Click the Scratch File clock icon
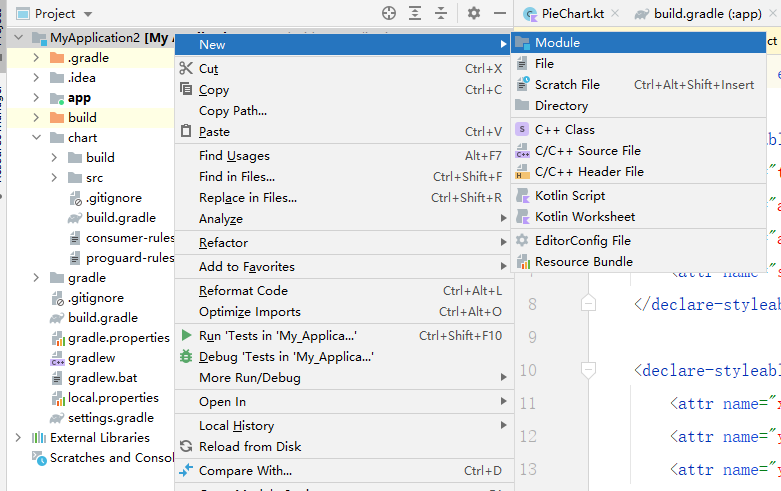Image resolution: width=781 pixels, height=491 pixels. point(522,84)
